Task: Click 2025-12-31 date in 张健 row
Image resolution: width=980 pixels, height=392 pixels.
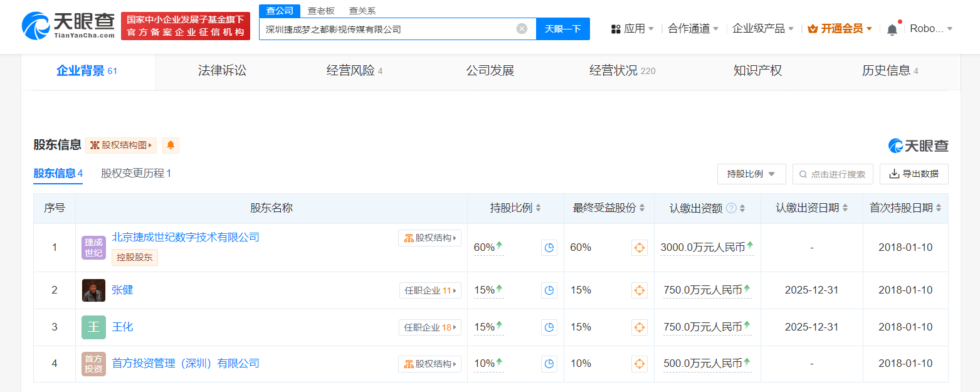Action: pos(811,290)
